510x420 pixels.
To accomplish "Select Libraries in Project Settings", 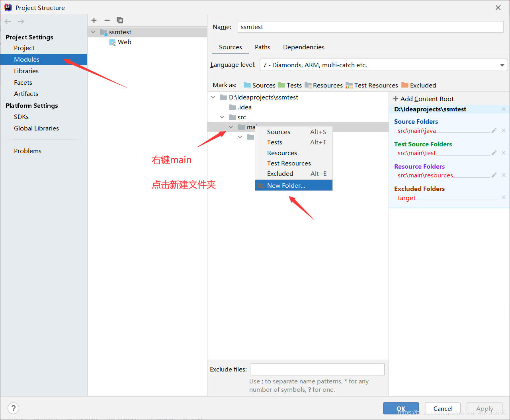I will coord(26,71).
